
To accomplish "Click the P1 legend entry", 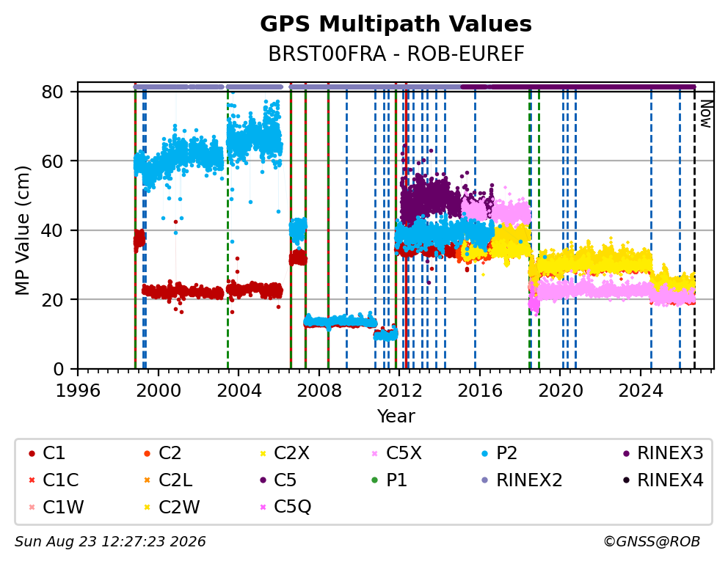I will [x=389, y=480].
